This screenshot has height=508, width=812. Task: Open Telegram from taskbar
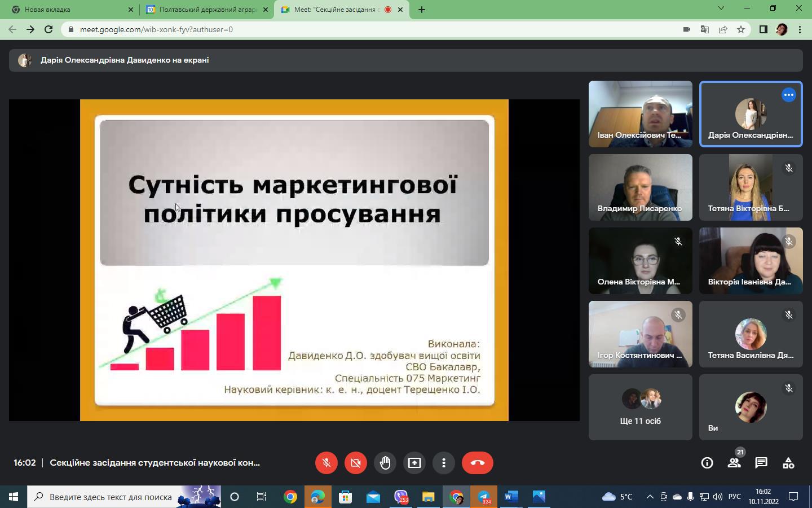[x=484, y=497]
